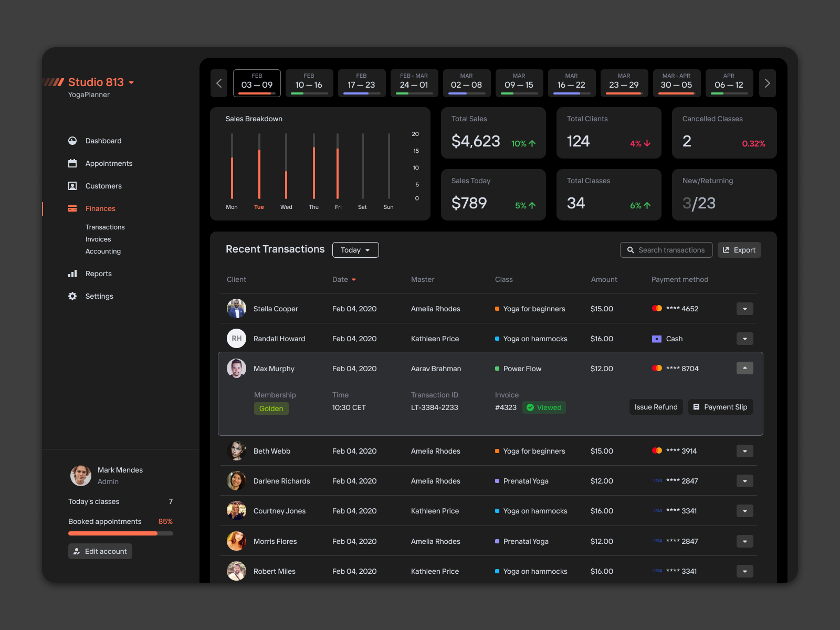Collapse Max Murphy's expanded transaction row

[745, 368]
